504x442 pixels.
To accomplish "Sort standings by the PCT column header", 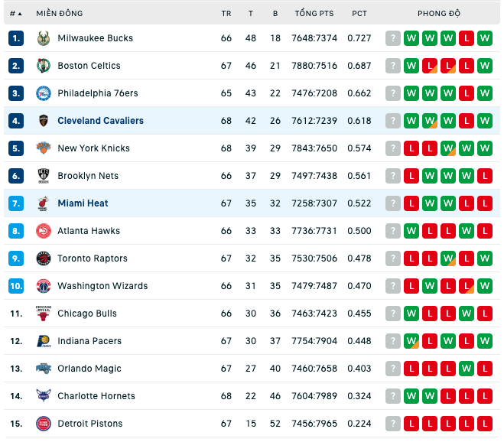I will [359, 14].
